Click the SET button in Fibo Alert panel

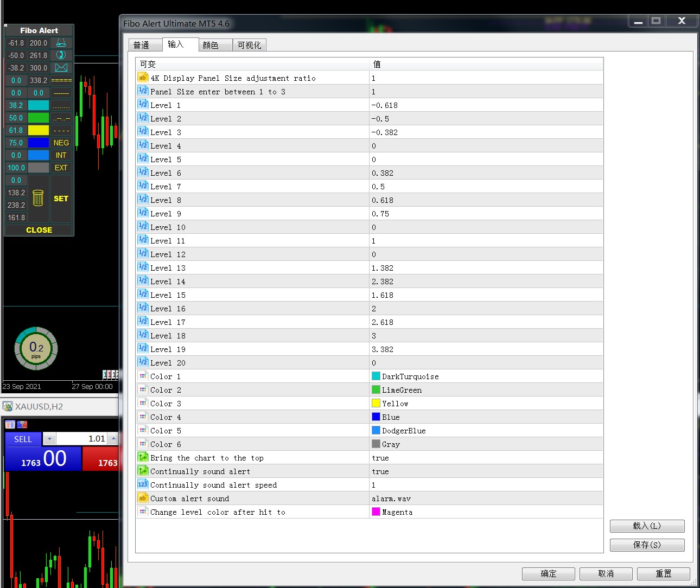61,199
